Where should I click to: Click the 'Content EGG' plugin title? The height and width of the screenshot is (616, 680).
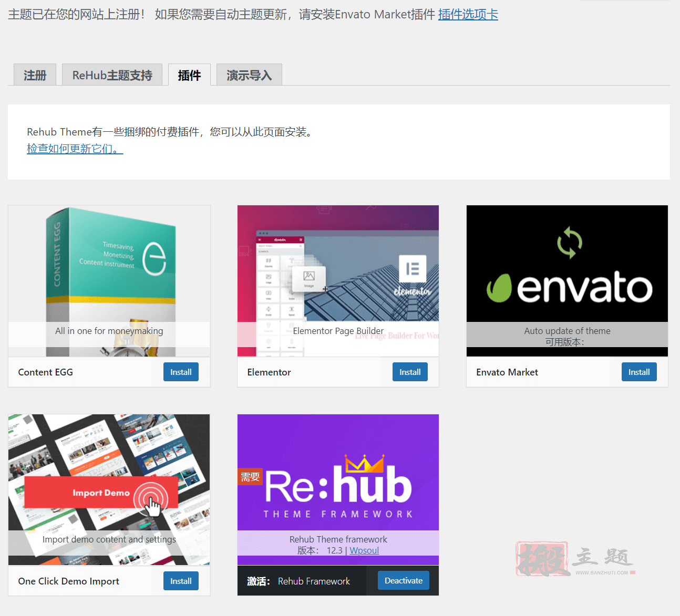click(x=46, y=372)
